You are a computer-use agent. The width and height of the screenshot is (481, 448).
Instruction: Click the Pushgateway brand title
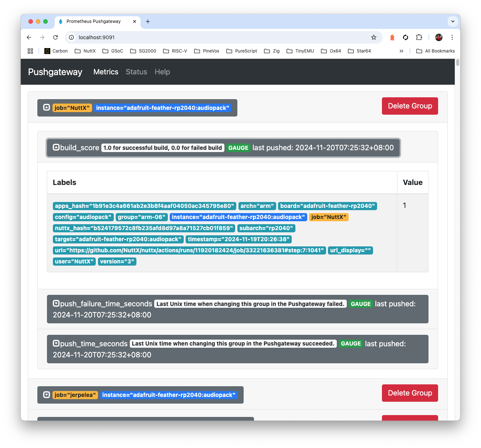coord(55,72)
